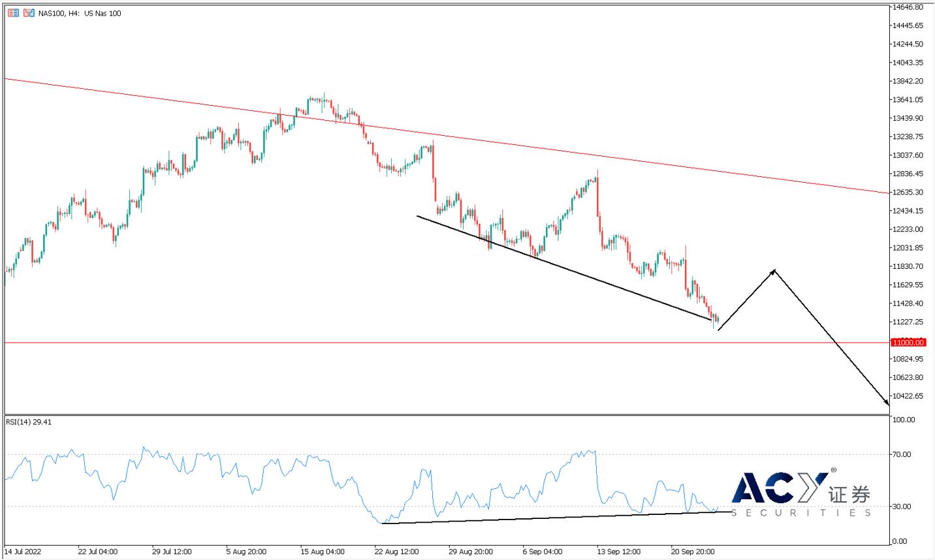Click the downward projection arrow tip
The image size is (935, 560).
click(x=887, y=404)
